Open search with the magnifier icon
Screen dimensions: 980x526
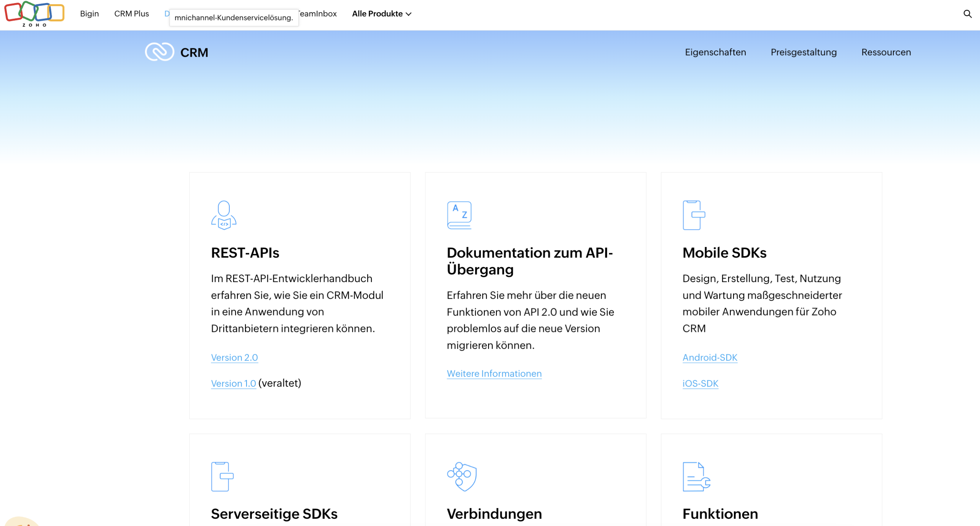[x=968, y=14]
